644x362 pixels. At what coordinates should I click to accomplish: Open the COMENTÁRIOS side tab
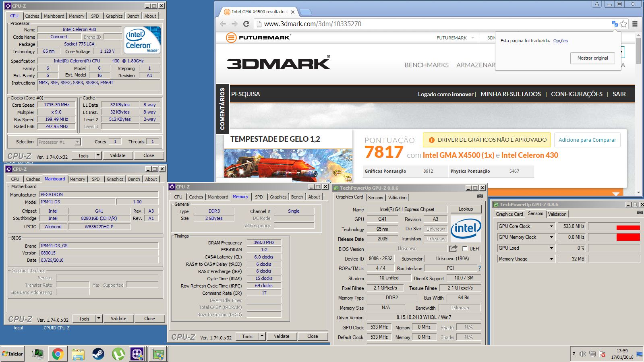pos(222,109)
